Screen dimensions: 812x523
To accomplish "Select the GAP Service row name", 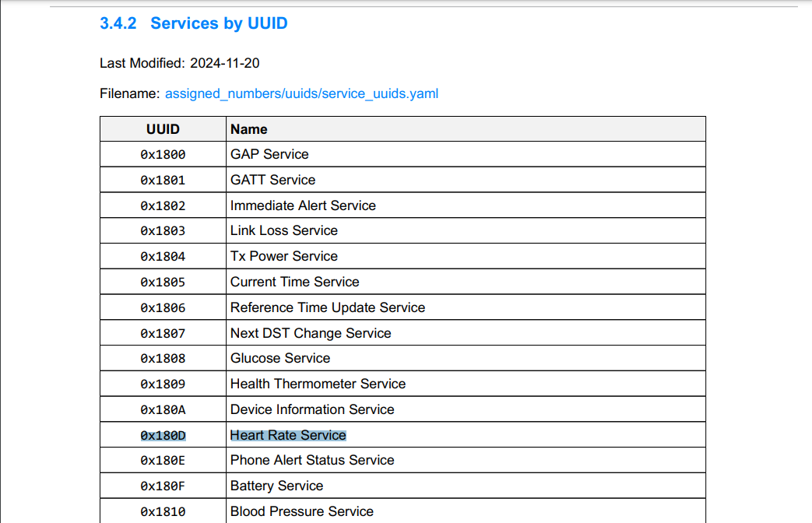I will point(269,154).
